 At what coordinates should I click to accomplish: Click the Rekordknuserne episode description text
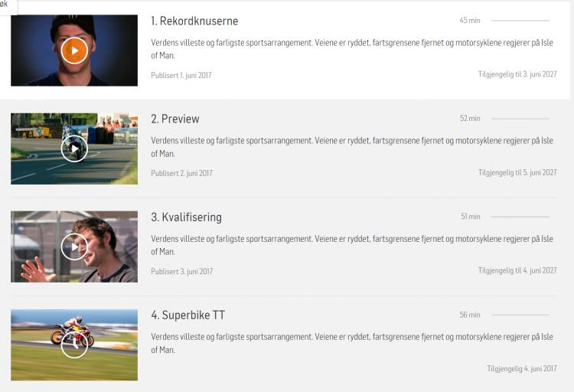tap(352, 49)
